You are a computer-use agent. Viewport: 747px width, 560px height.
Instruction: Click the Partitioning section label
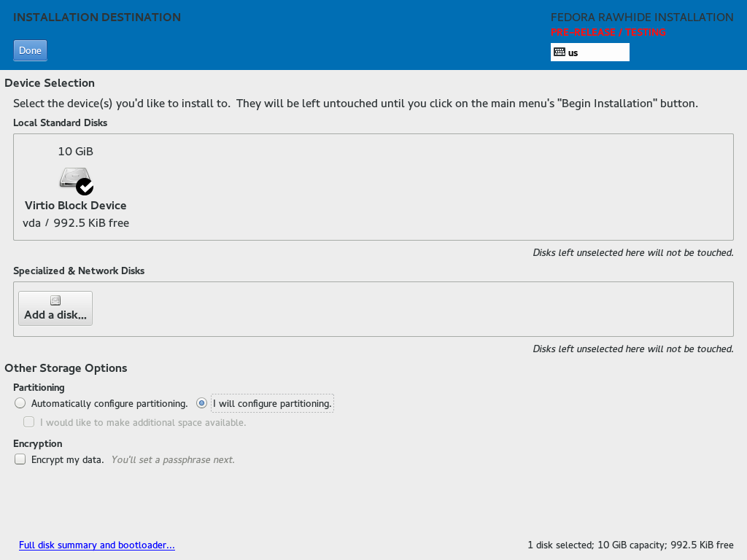click(x=39, y=388)
